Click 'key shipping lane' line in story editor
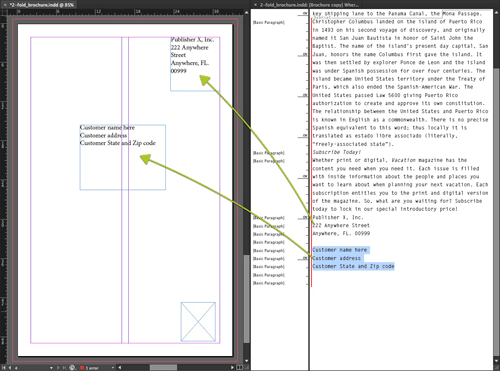The width and height of the screenshot is (500, 371). click(397, 14)
